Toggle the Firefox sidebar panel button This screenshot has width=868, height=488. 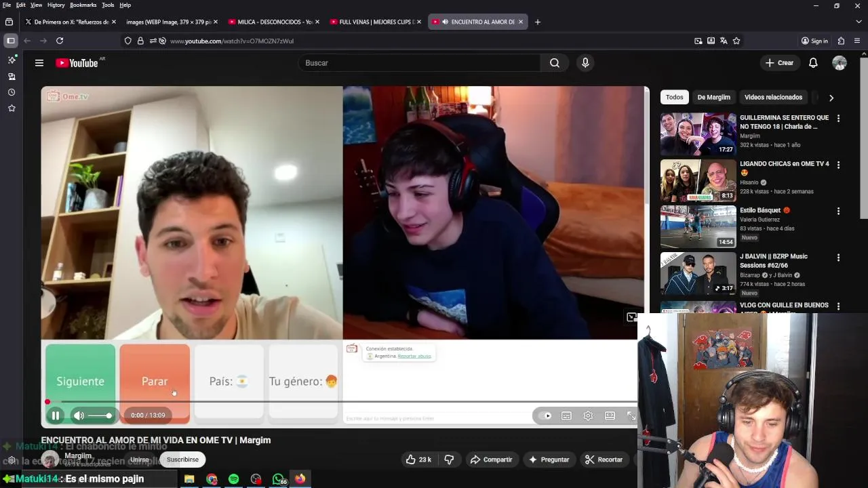pos(11,41)
